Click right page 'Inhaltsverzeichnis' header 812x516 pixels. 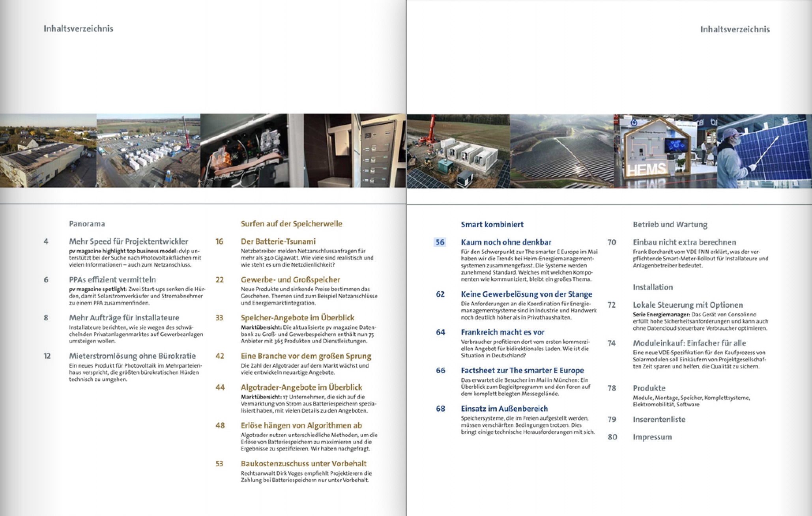point(735,30)
